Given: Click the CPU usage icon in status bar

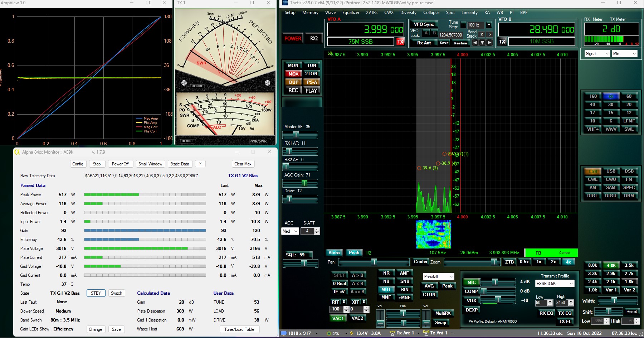Looking at the screenshot, I should pyautogui.click(x=329, y=333).
